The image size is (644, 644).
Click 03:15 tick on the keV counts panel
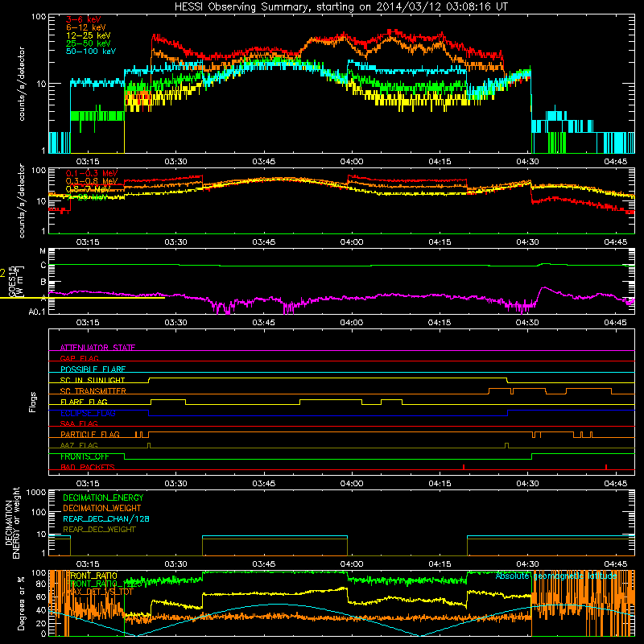88,162
